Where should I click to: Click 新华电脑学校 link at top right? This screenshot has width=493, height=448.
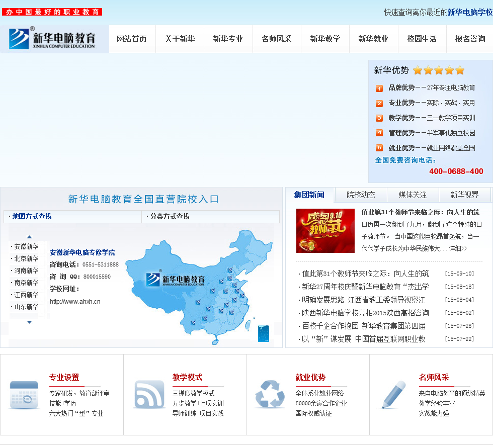pyautogui.click(x=470, y=12)
